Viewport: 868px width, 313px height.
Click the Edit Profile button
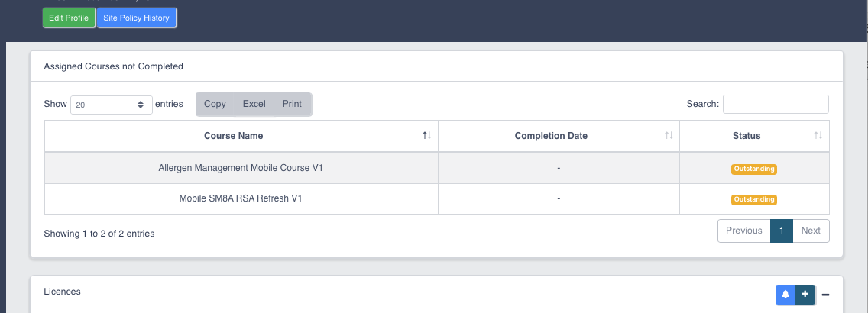coord(69,18)
